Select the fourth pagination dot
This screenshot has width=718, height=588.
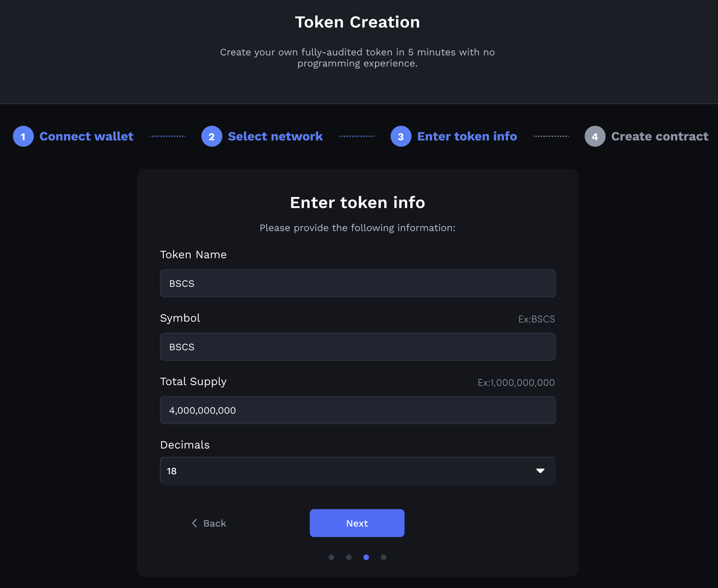tap(384, 557)
